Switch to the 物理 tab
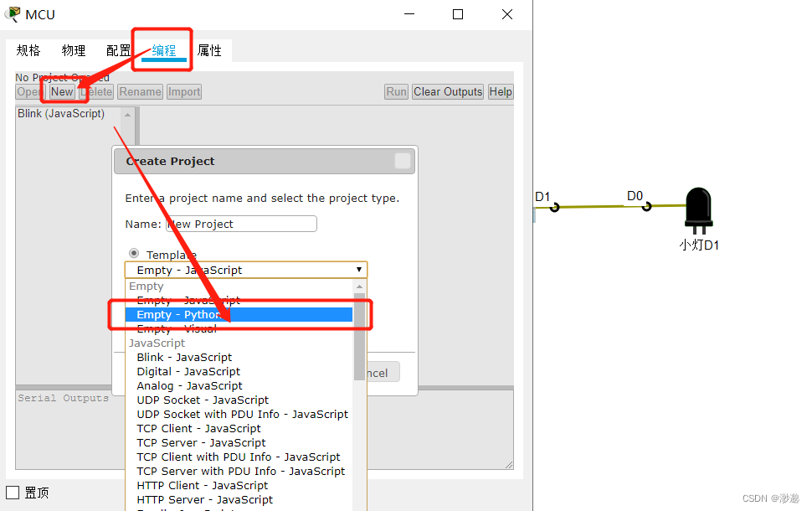Screen dimensions: 812x511 74,50
